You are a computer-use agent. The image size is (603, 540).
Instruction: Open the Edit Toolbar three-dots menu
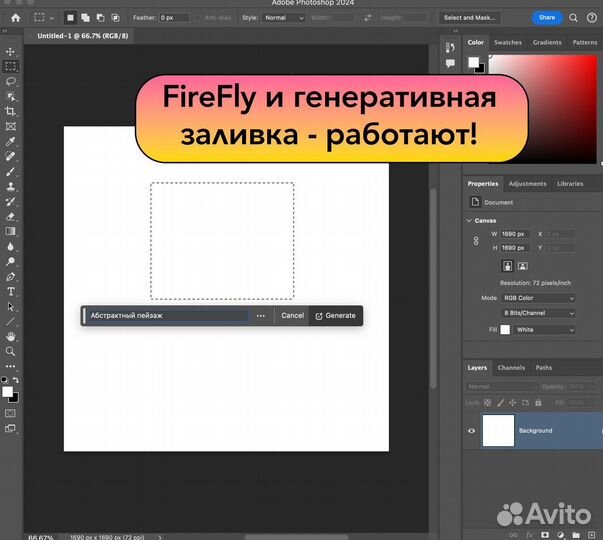coord(10,366)
